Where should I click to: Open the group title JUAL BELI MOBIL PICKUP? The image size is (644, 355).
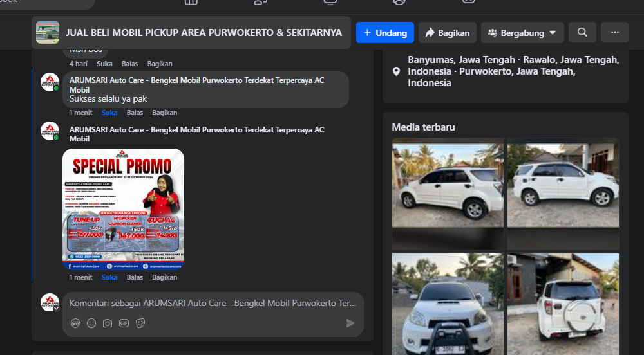204,32
